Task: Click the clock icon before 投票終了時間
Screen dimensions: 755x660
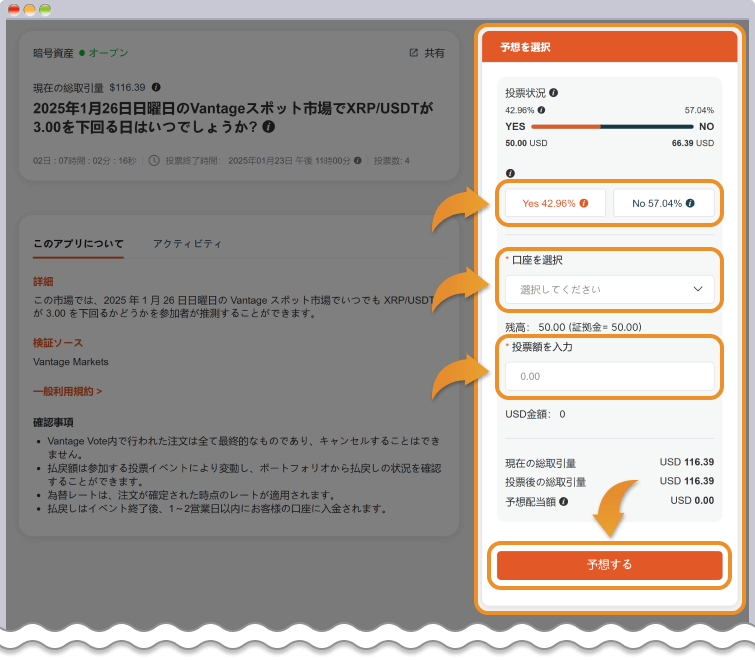Action: [x=154, y=160]
